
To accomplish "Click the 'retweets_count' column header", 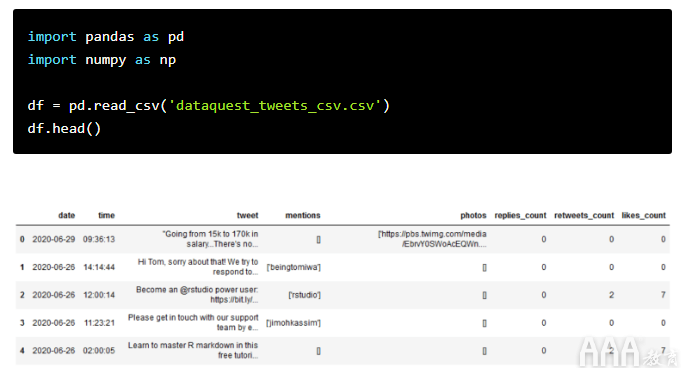I will [584, 215].
